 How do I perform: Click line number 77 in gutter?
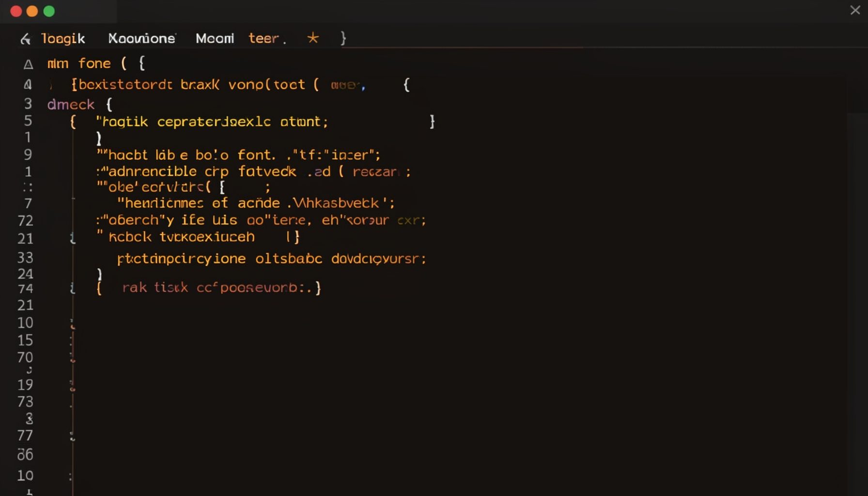(25, 436)
